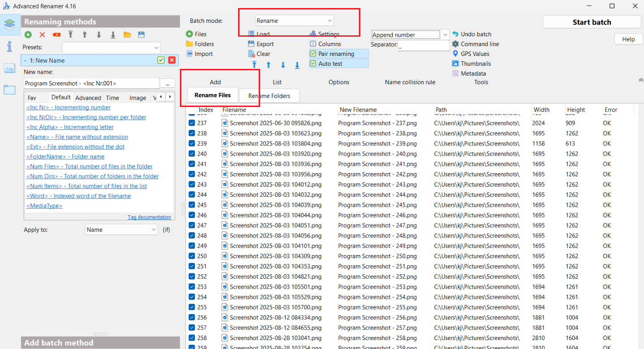Click the Thumbnails tool icon
The width and height of the screenshot is (644, 349).
456,64
